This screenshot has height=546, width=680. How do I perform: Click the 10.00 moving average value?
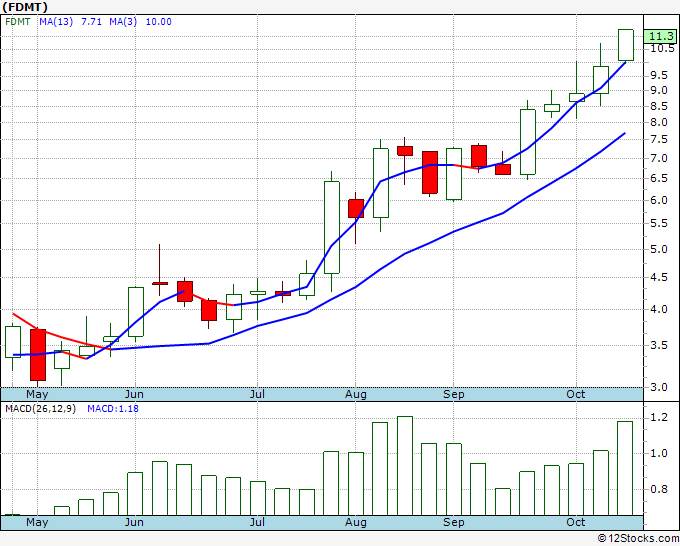[x=159, y=22]
